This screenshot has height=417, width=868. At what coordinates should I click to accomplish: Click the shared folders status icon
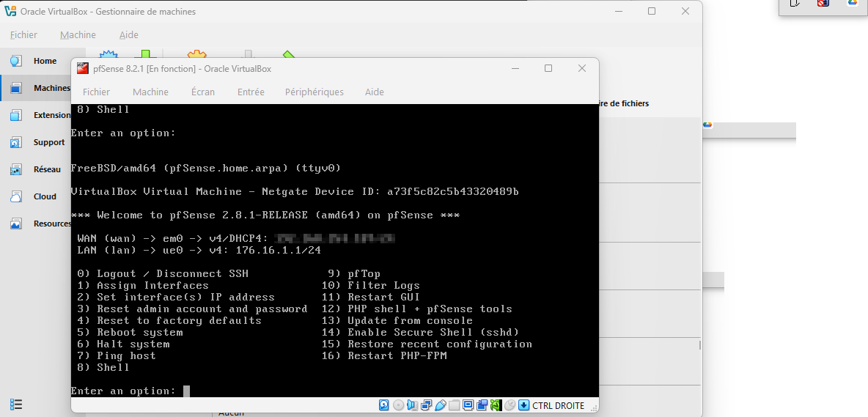[x=454, y=405]
